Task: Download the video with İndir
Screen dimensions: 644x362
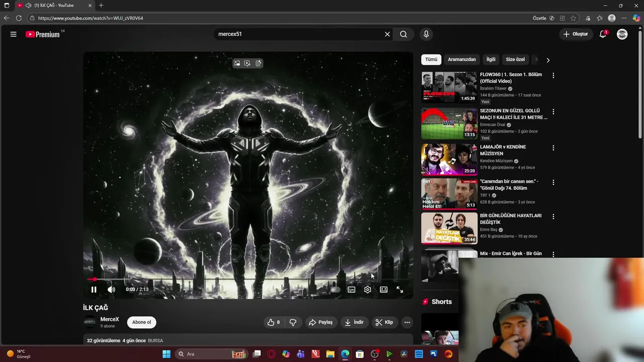Action: coord(354,322)
